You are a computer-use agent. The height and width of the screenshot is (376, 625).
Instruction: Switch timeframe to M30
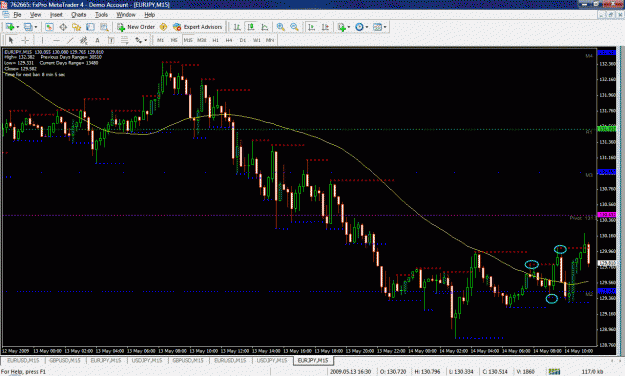(x=202, y=40)
